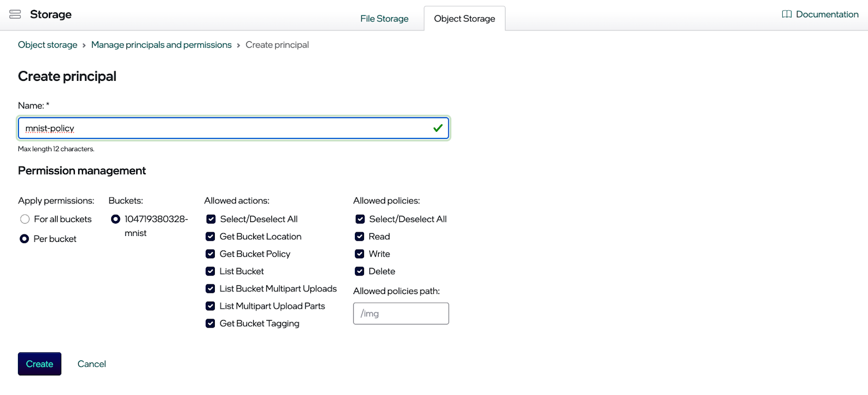Select the Object Storage tab

(464, 19)
